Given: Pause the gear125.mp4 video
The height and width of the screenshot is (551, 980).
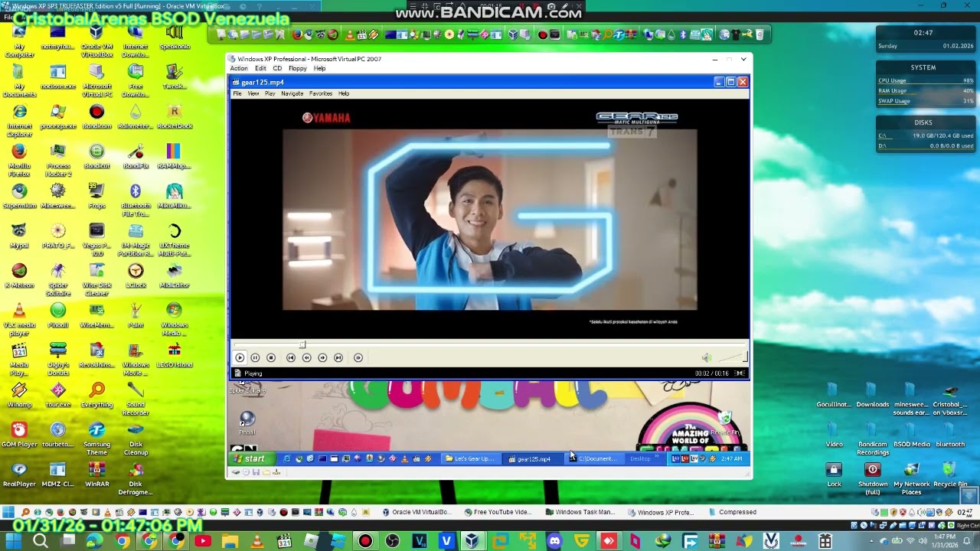Looking at the screenshot, I should [x=255, y=357].
